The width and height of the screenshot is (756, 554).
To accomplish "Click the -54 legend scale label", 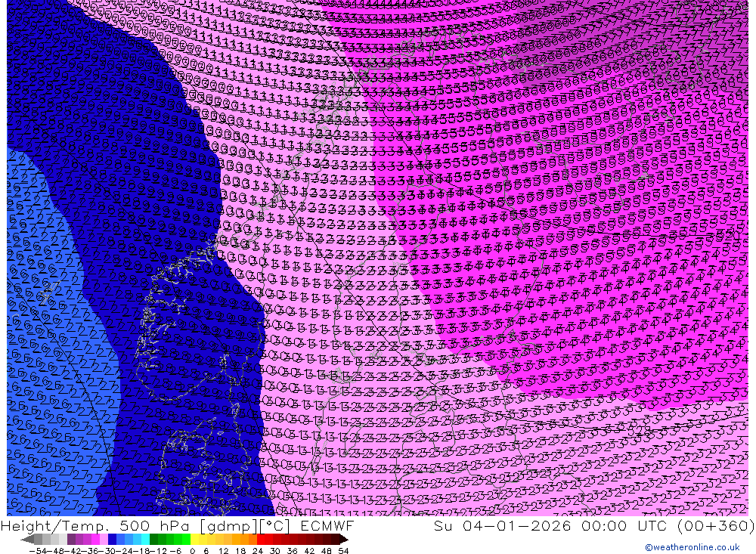I will point(38,551).
